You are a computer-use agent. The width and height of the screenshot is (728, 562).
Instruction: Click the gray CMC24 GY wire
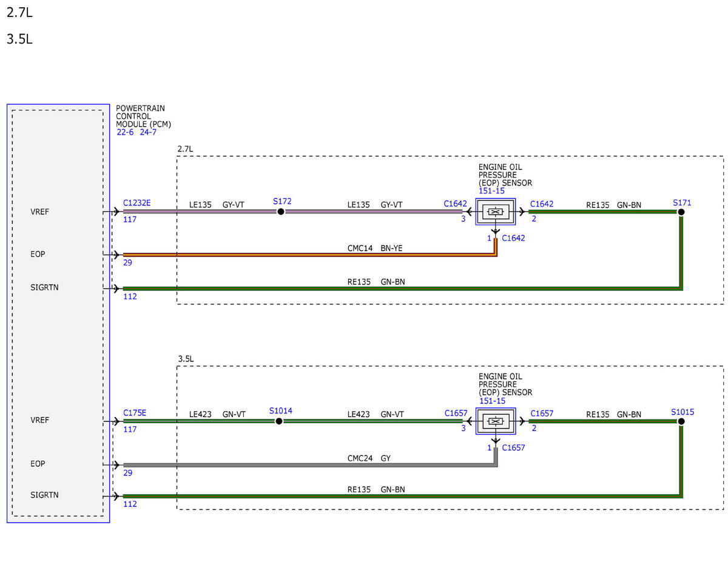point(309,465)
